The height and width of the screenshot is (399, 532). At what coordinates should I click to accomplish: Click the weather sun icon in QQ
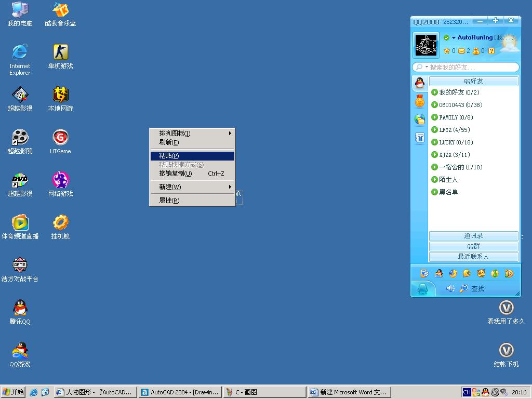point(509,44)
